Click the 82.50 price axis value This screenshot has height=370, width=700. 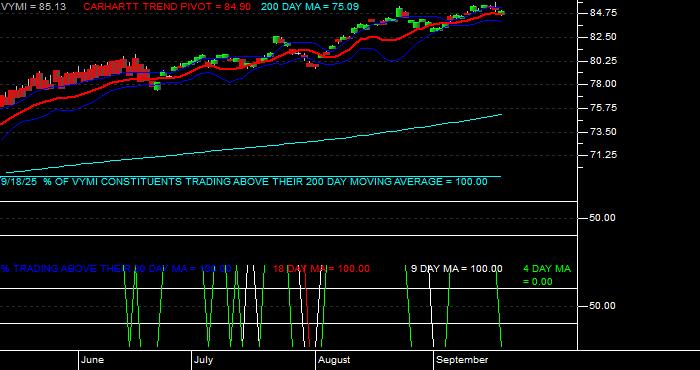[x=603, y=37]
